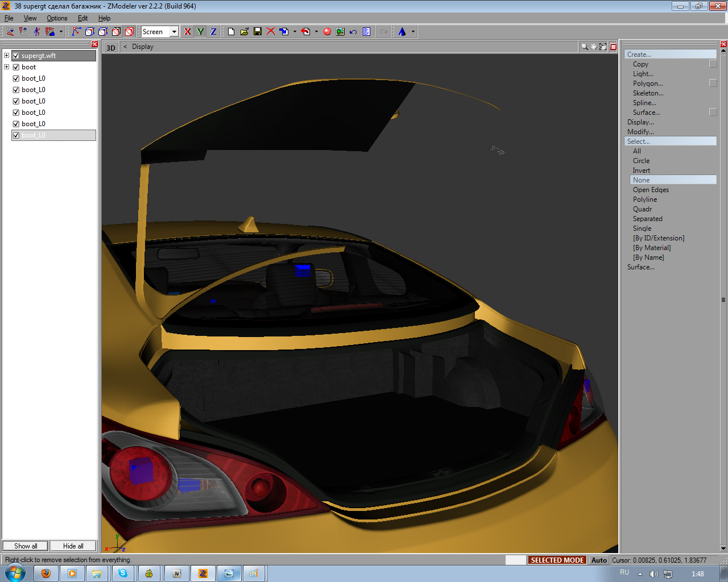The image size is (728, 582).
Task: Click the red sphere toolbar icon
Action: coord(327,32)
